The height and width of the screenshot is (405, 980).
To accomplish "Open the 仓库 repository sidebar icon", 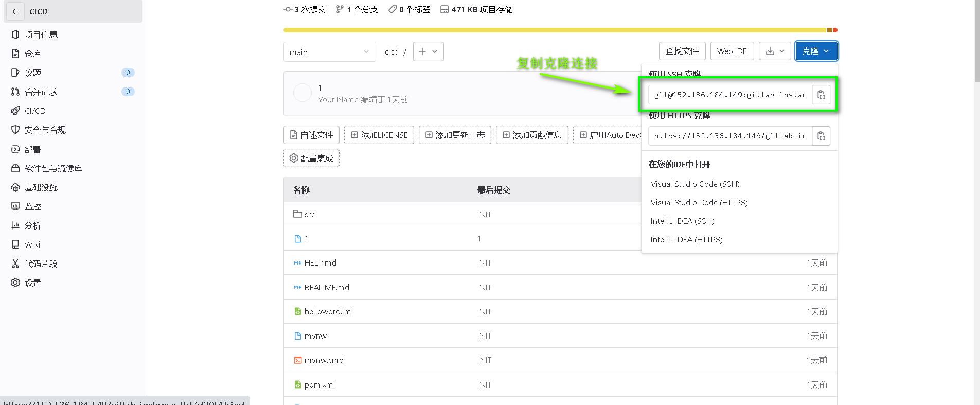I will pos(15,54).
